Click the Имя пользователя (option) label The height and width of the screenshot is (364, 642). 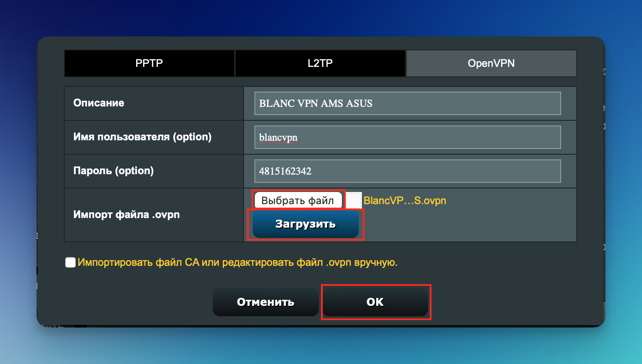(x=142, y=137)
